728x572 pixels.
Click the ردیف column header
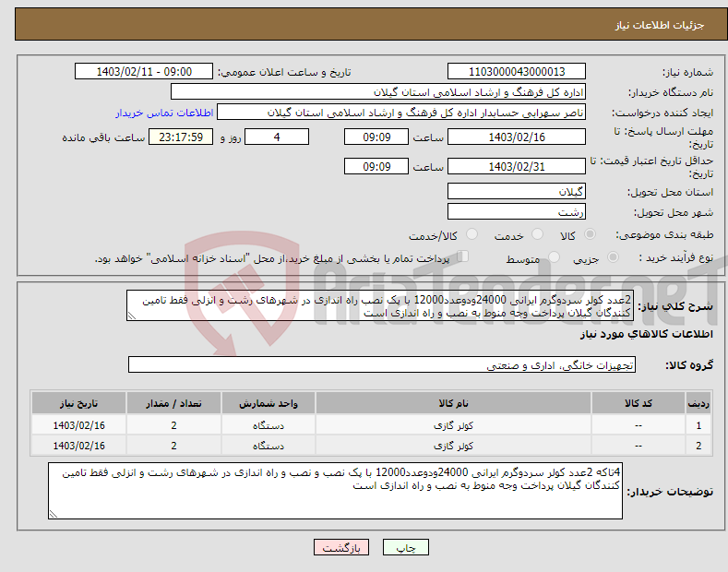click(x=698, y=403)
